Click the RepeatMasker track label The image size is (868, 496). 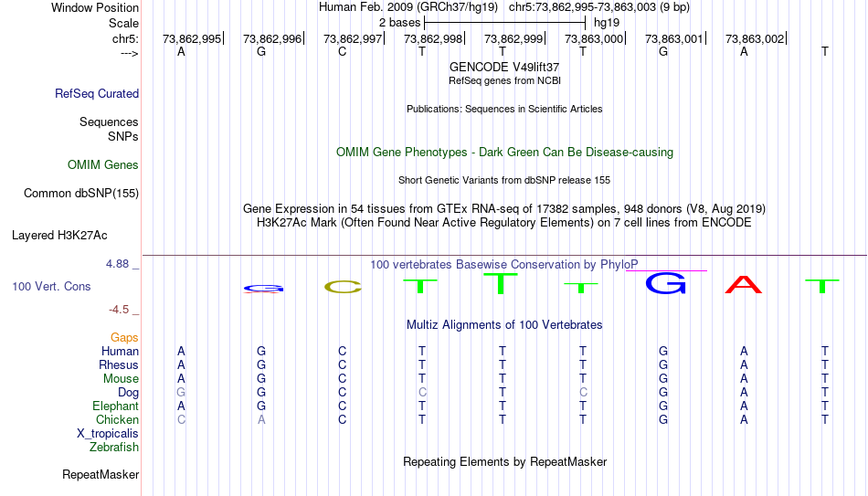101,474
